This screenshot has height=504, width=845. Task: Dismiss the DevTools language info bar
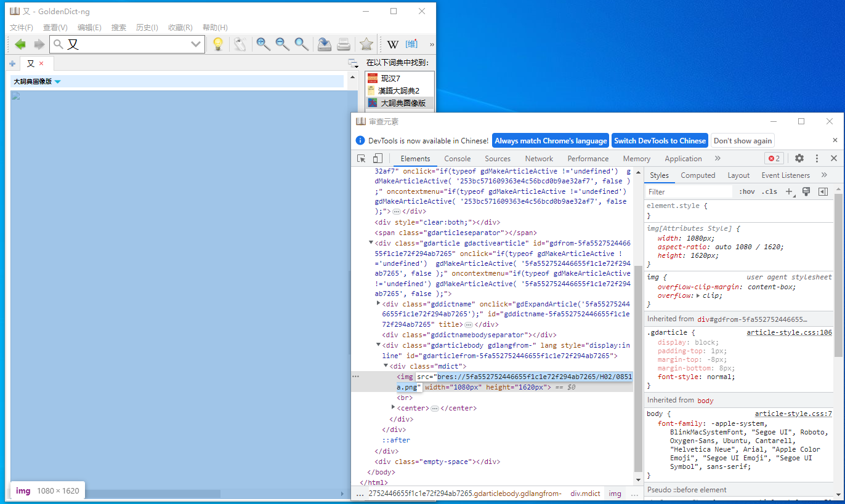coord(835,140)
